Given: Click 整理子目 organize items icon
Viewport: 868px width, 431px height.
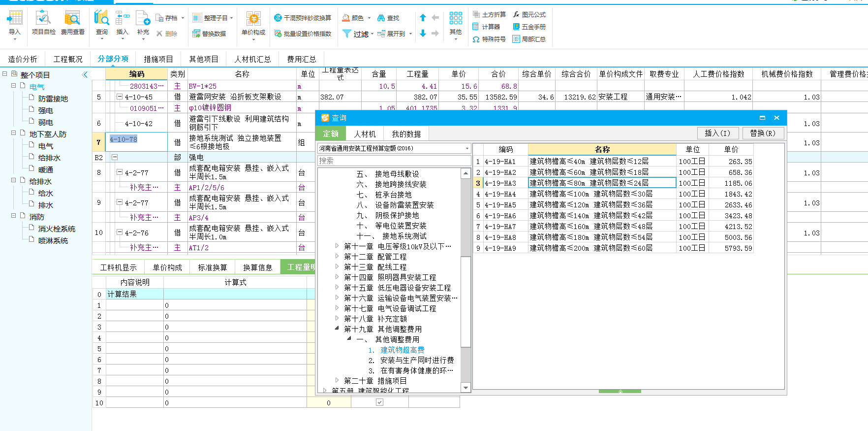Looking at the screenshot, I should [197, 18].
